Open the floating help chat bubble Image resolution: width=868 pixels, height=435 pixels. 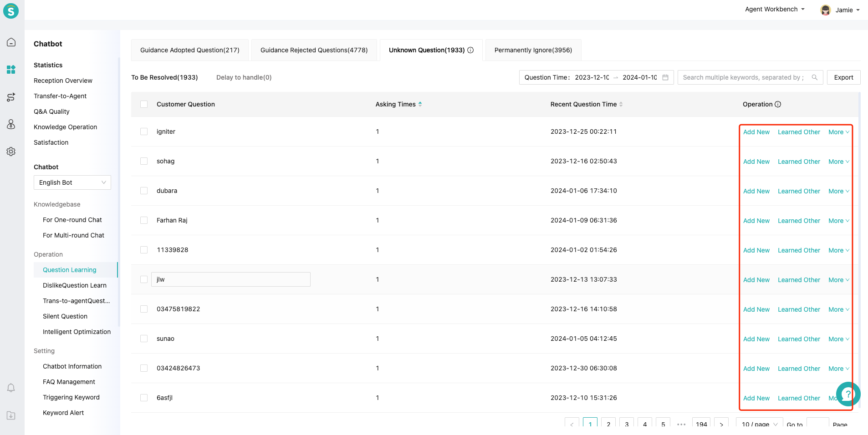848,394
